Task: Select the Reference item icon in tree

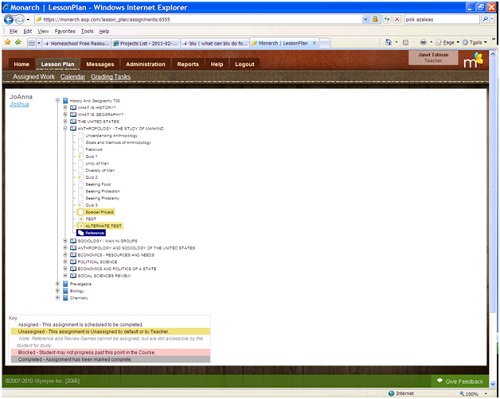Action: tap(81, 233)
